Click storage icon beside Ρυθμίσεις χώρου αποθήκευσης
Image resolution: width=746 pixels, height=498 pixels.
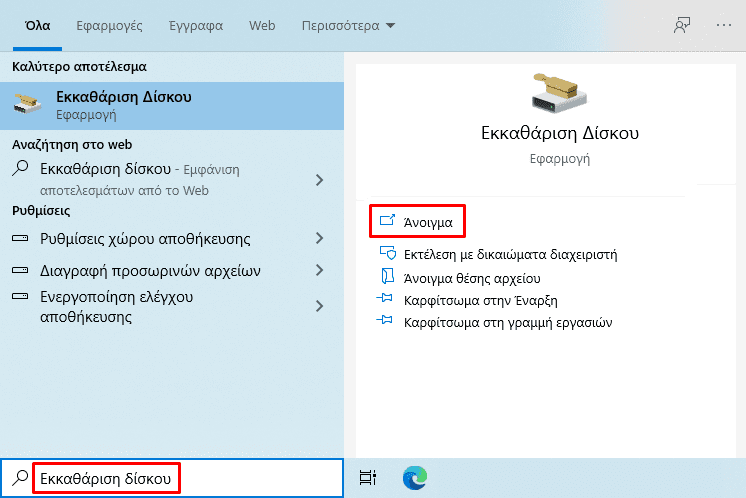coord(20,238)
